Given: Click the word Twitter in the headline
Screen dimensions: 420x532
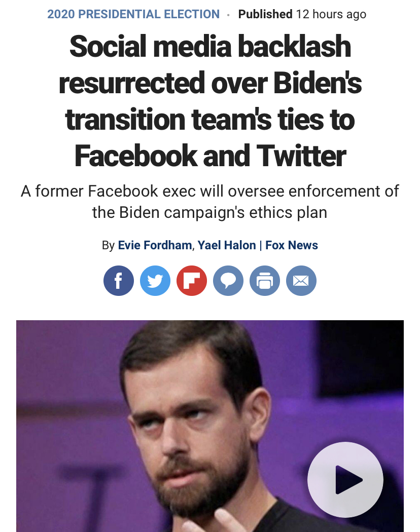Looking at the screenshot, I should click(x=301, y=156).
